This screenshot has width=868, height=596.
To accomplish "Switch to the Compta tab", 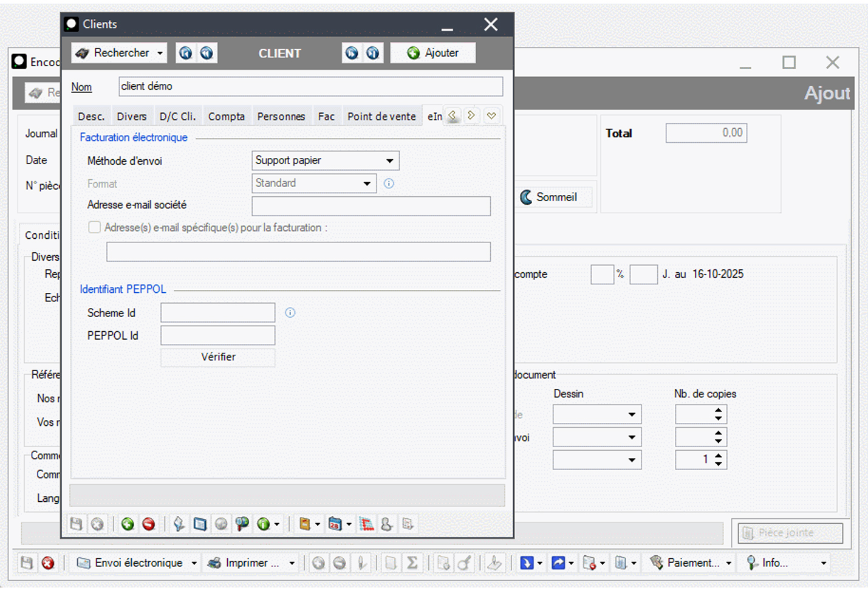I will tap(226, 117).
